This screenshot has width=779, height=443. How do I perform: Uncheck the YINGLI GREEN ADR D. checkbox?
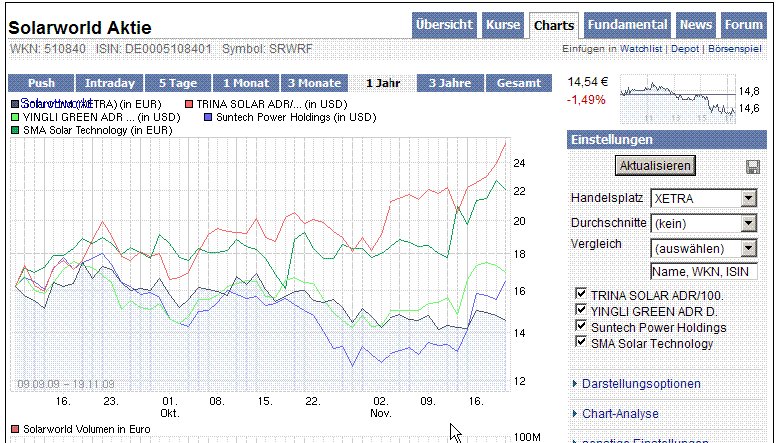[580, 310]
